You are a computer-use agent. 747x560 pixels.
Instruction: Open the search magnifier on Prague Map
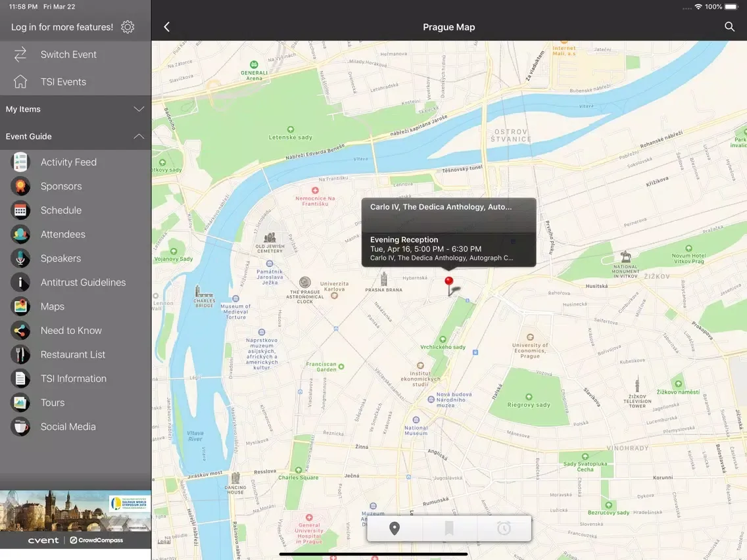(729, 27)
